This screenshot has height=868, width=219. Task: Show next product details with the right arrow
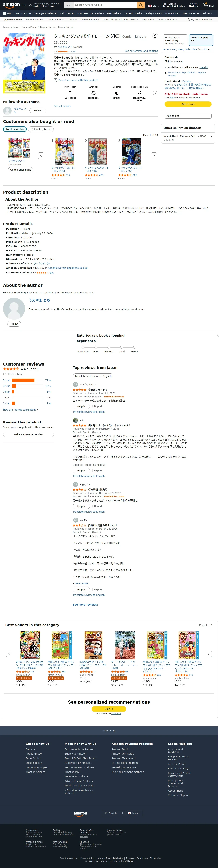click(155, 93)
